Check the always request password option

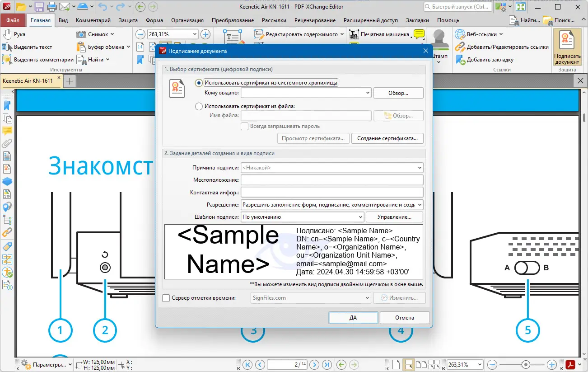pos(244,126)
